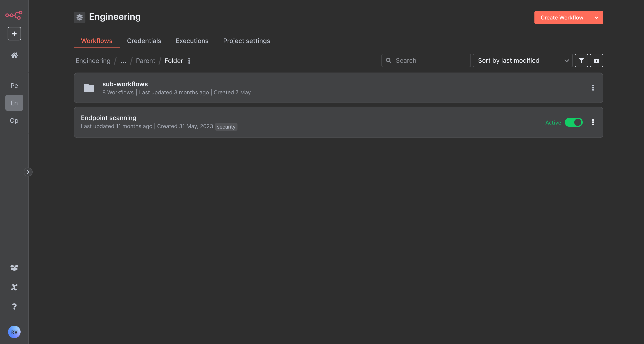Open the variables icon in sidebar

click(x=14, y=287)
